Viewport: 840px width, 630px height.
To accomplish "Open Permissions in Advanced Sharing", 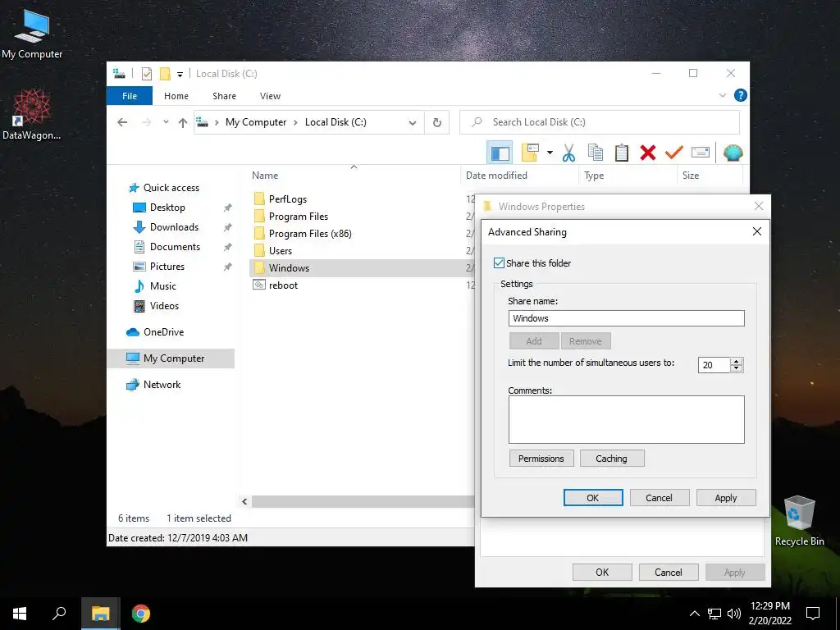I will coord(541,459).
